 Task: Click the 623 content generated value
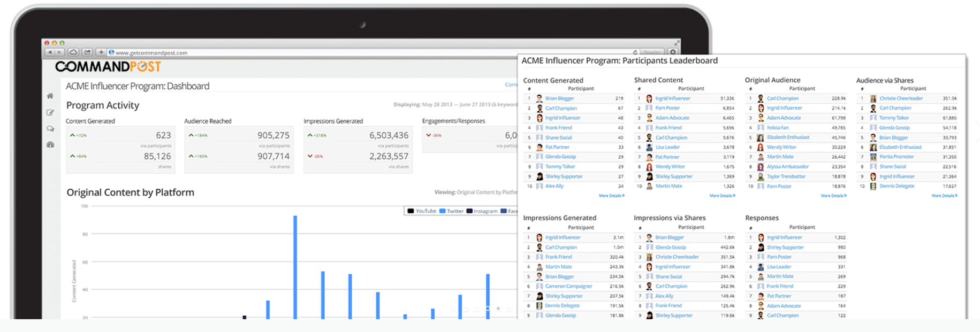pos(163,136)
